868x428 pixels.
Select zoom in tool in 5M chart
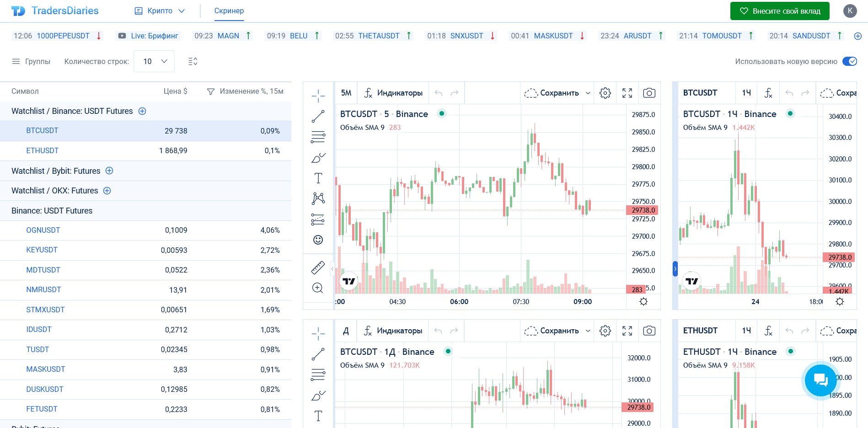coord(318,288)
